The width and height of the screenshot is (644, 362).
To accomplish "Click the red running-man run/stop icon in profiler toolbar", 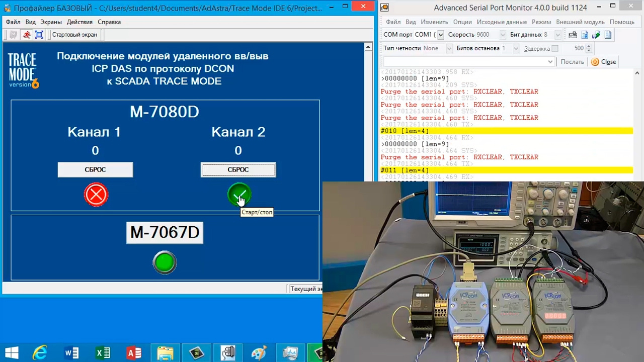I will click(x=26, y=35).
